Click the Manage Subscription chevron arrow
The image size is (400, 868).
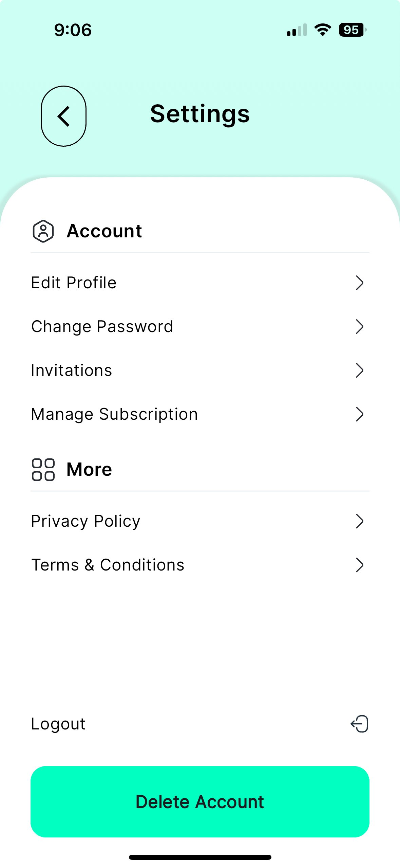click(360, 414)
